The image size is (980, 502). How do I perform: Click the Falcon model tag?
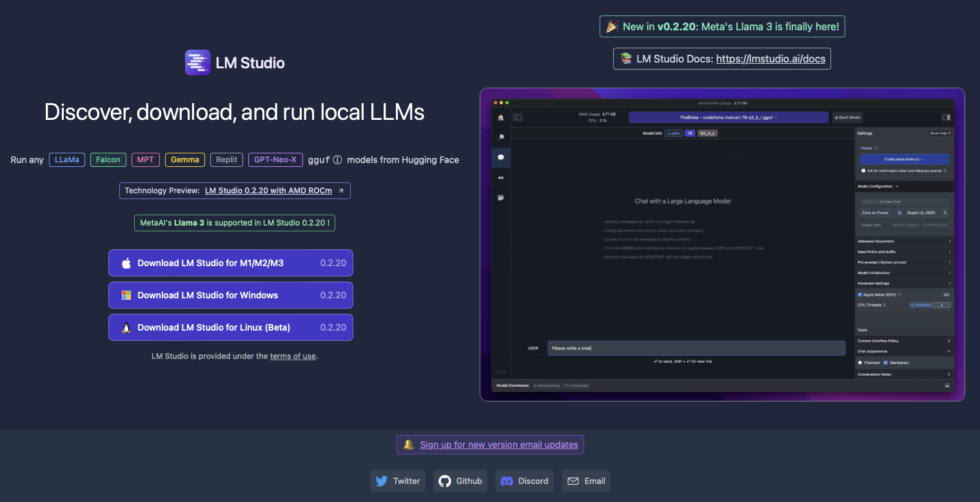pyautogui.click(x=108, y=160)
